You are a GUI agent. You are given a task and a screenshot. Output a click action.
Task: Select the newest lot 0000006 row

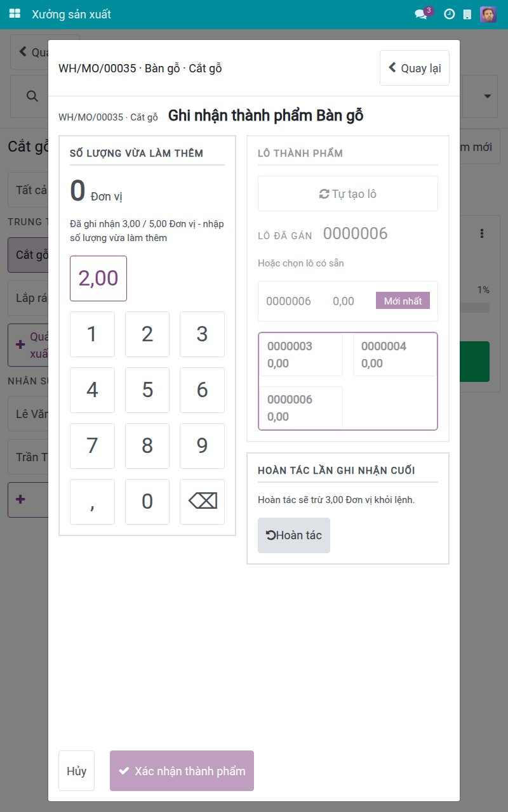tap(348, 301)
